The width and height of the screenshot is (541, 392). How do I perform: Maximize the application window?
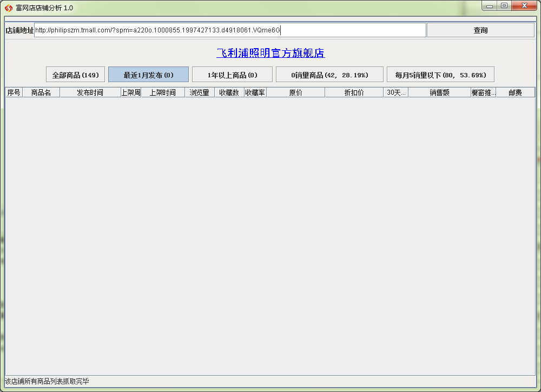(x=504, y=6)
